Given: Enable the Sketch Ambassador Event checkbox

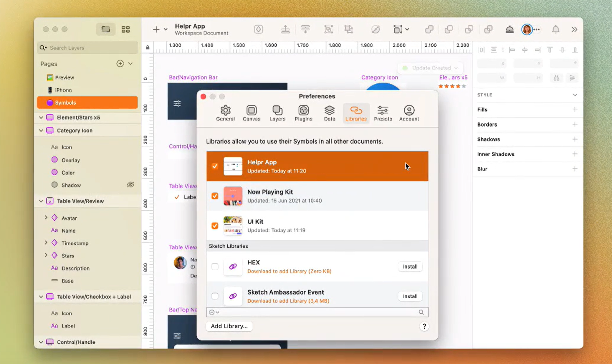Looking at the screenshot, I should point(215,296).
